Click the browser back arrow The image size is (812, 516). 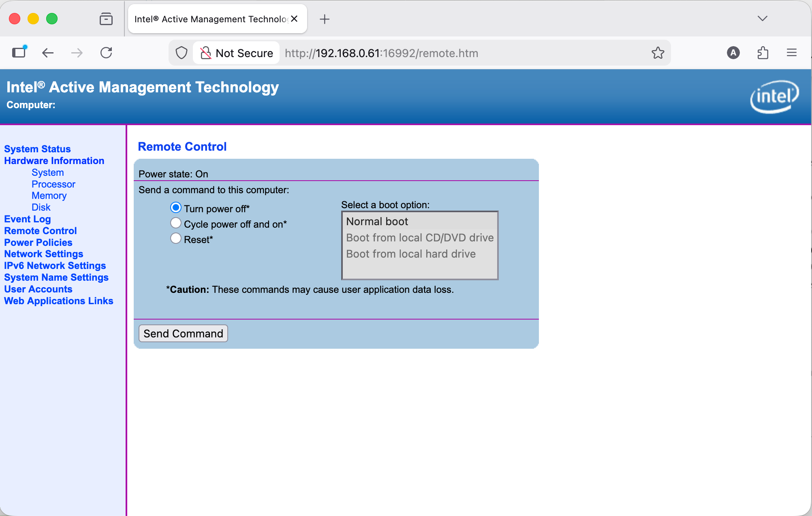[x=47, y=53]
